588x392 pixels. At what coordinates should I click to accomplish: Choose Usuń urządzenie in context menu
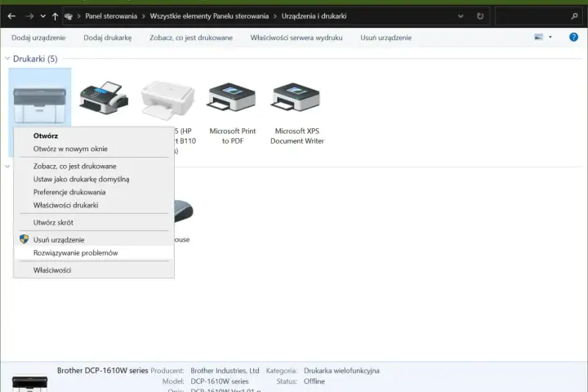coord(94,240)
